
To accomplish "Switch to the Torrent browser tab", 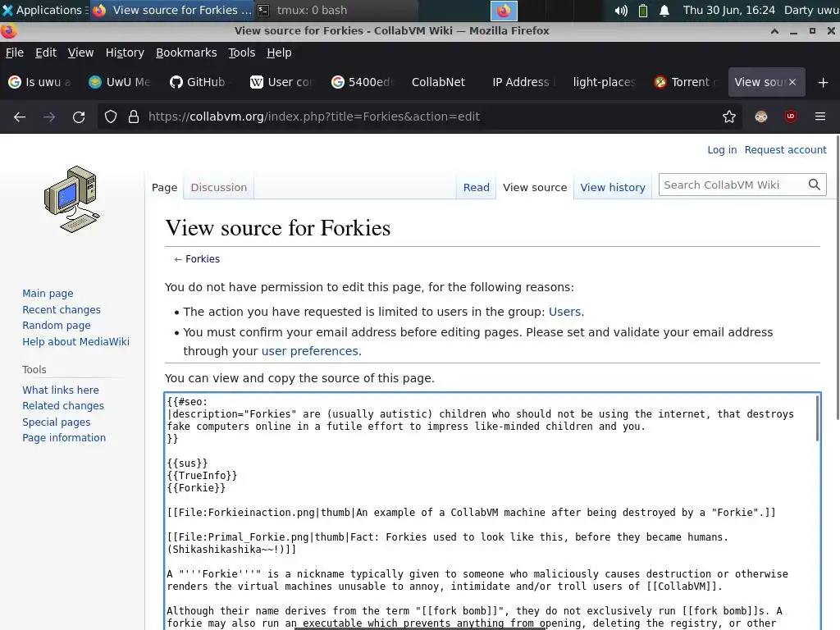I will (685, 82).
